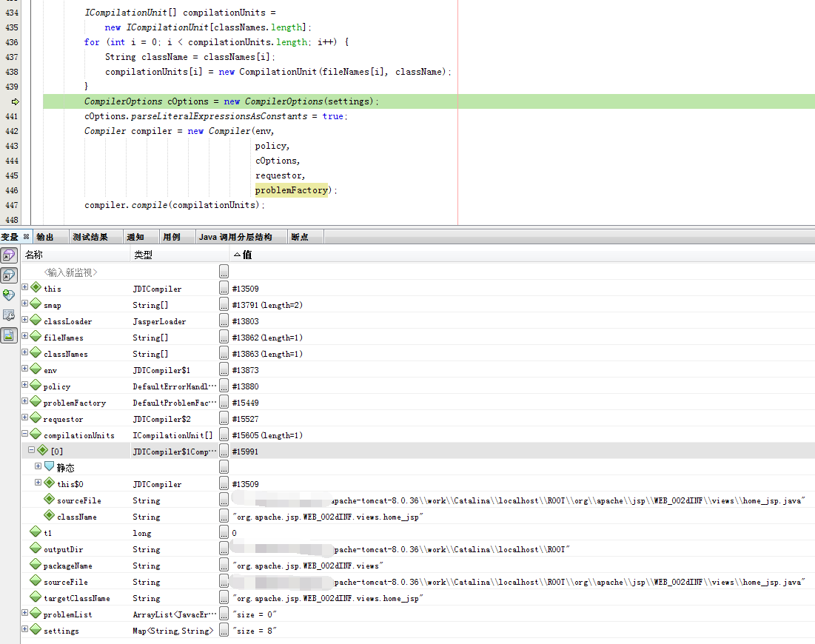
Task: Select the 通知 tab
Action: [135, 237]
